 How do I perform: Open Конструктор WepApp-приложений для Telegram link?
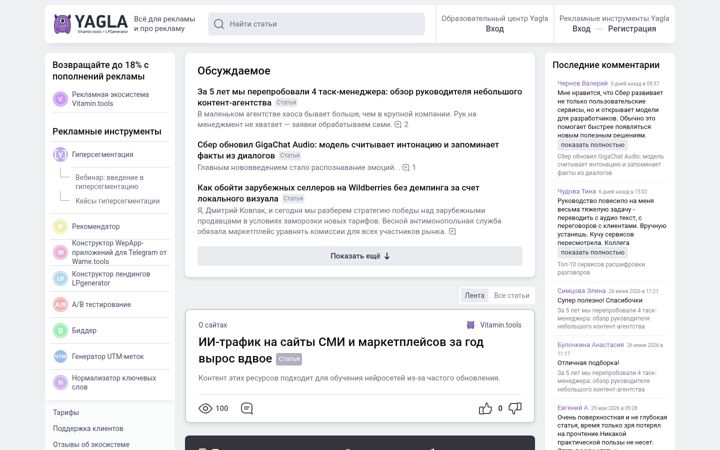119,252
